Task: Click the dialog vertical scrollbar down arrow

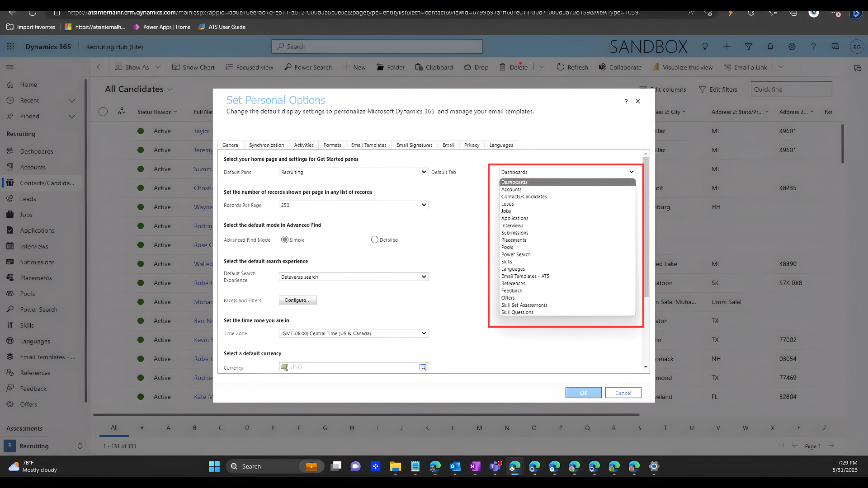Action: pos(646,367)
